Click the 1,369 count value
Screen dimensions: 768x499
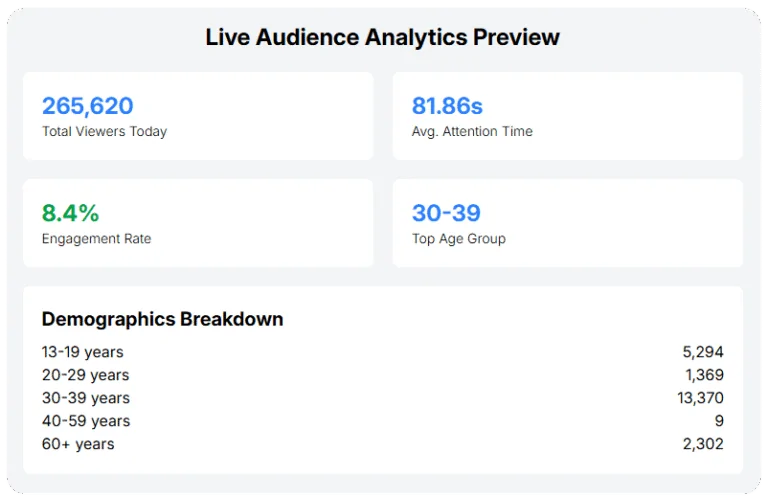point(704,375)
